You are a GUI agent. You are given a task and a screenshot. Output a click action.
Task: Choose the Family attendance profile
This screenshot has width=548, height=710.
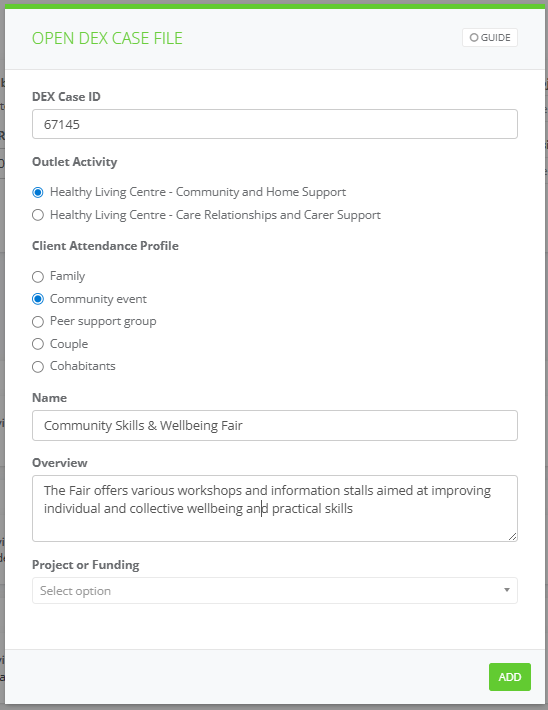(38, 277)
